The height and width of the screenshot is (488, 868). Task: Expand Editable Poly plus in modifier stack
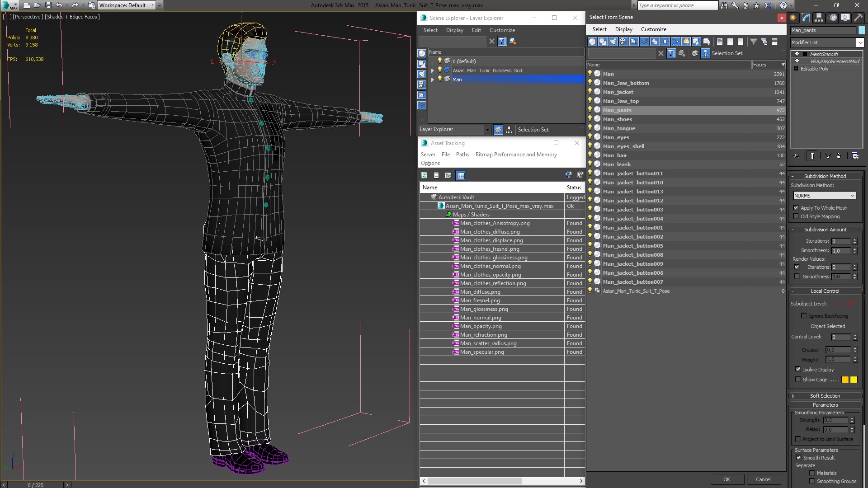point(796,69)
